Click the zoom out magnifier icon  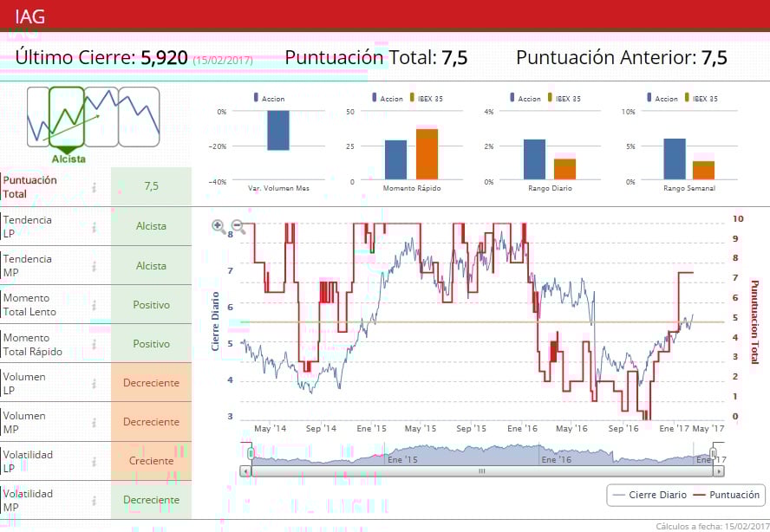point(238,226)
